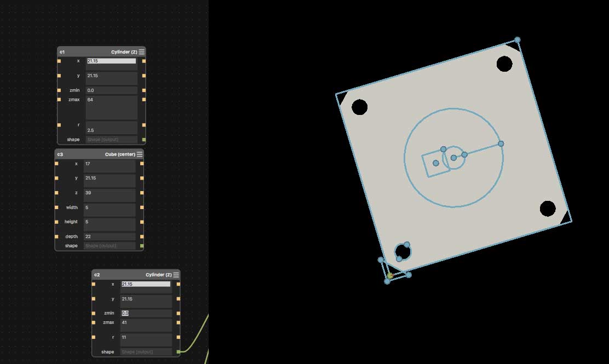Click the shape output field in node c1
Image resolution: width=609 pixels, height=364 pixels.
coord(112,140)
